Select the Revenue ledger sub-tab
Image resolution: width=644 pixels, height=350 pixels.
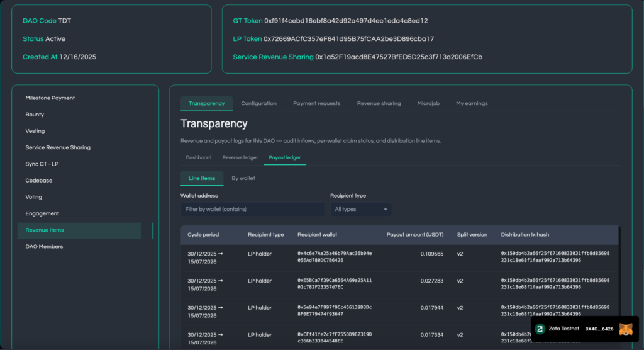click(x=240, y=157)
